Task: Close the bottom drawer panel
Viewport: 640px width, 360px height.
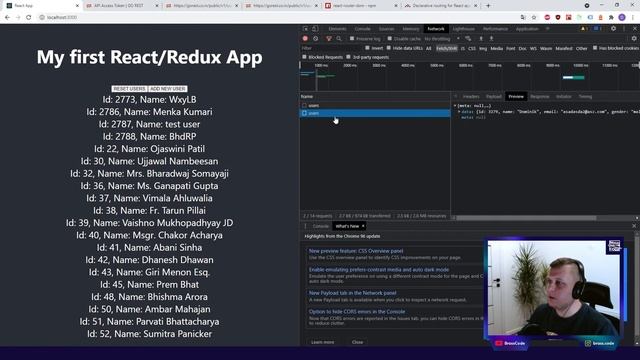Action: coord(634,226)
